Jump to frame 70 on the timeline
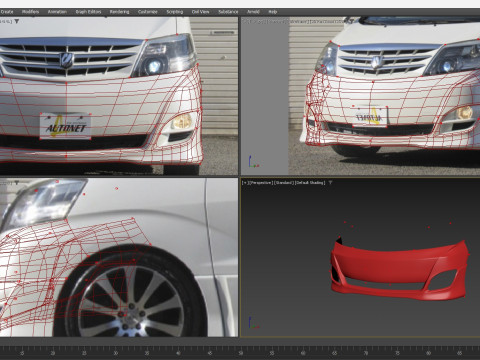The height and width of the screenshot is (360, 480). (x=366, y=353)
